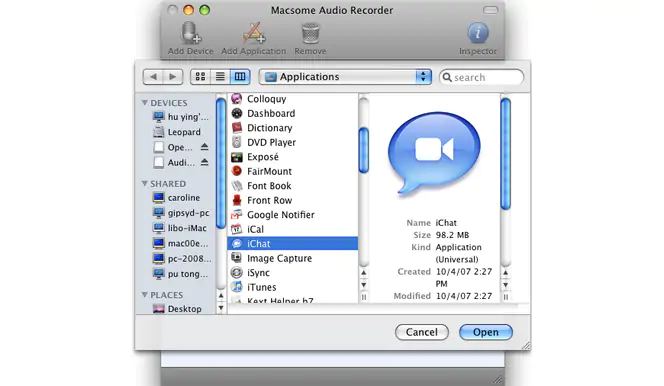Image resolution: width=664 pixels, height=386 pixels.
Task: Click the Add Application toolbar icon
Action: coord(254,33)
